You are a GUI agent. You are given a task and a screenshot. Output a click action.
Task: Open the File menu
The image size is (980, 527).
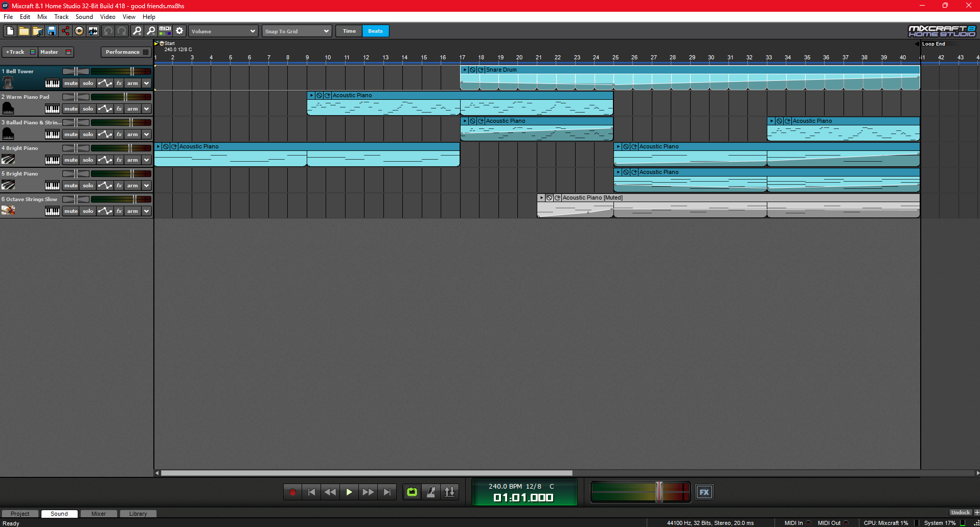8,17
